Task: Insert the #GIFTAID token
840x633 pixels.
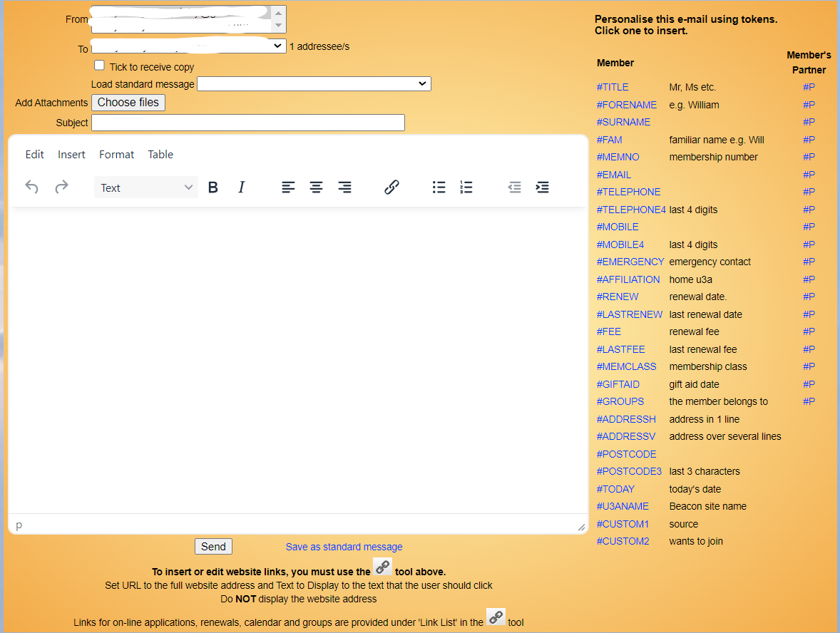Action: (618, 384)
